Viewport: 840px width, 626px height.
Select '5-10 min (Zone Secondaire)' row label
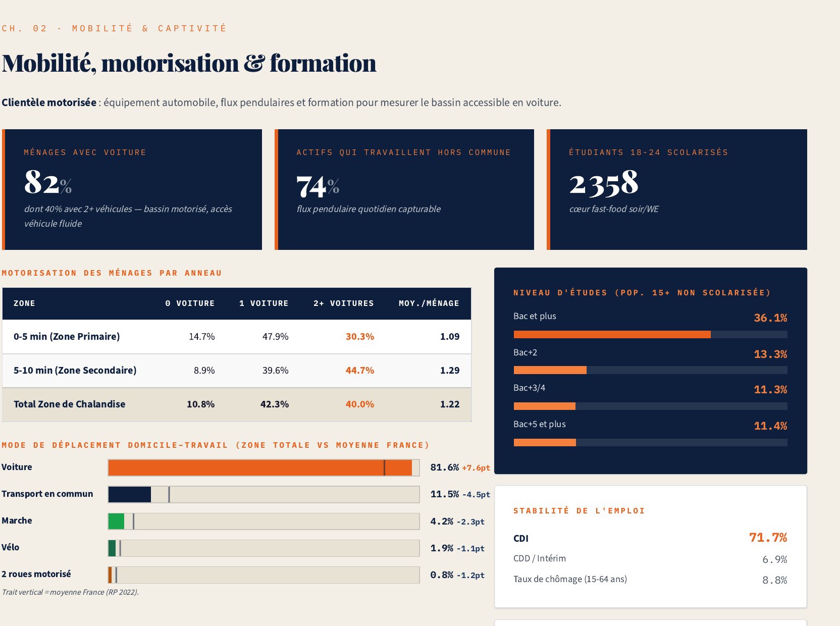(75, 371)
